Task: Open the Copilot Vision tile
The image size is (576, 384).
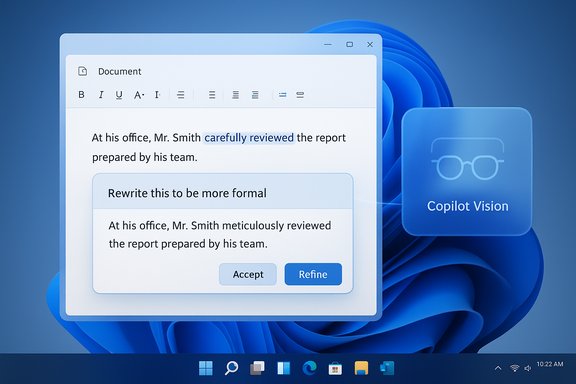Action: (x=467, y=171)
